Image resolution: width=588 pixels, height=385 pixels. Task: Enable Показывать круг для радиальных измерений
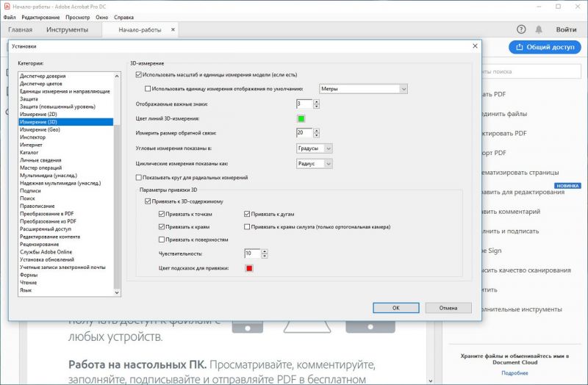click(x=139, y=177)
